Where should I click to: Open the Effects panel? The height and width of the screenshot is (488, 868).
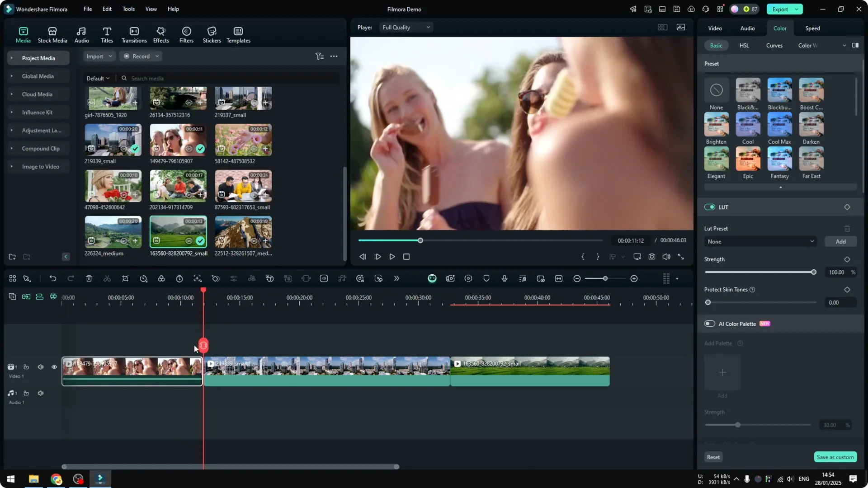(161, 34)
